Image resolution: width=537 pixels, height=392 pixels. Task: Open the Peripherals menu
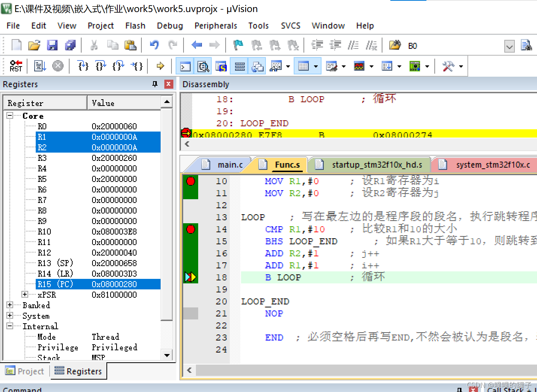point(216,26)
